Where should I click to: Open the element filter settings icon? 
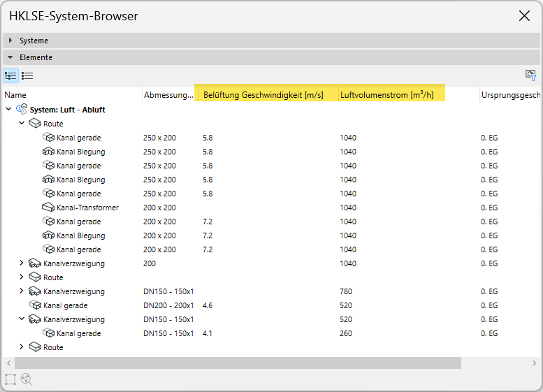pyautogui.click(x=530, y=75)
